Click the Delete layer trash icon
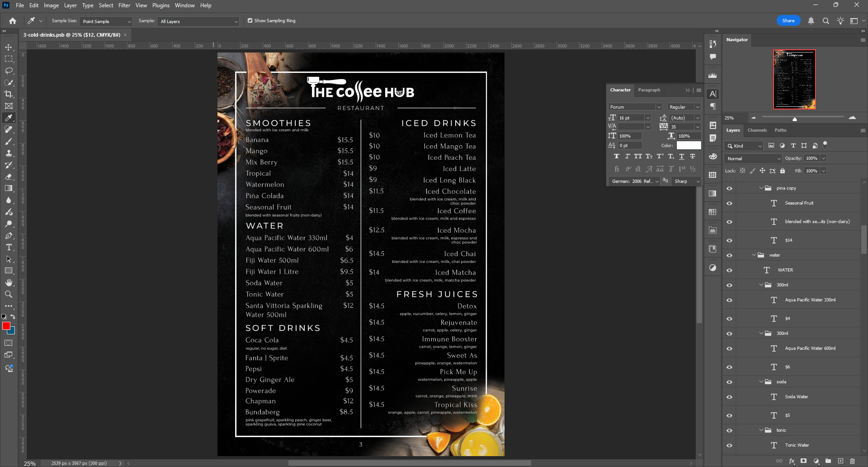The image size is (868, 467). pyautogui.click(x=852, y=461)
